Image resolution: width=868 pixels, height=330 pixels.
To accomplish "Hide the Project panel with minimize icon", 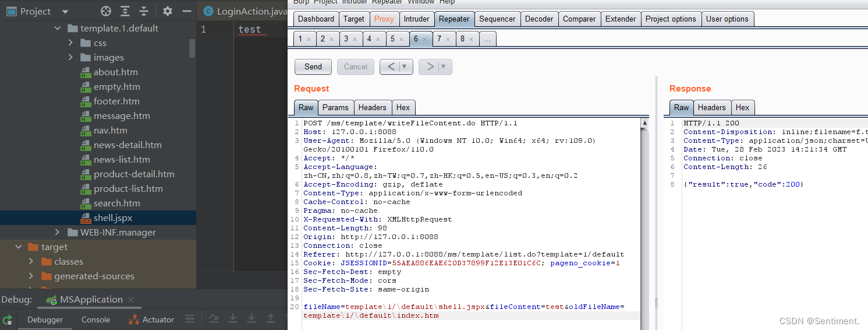I will (186, 11).
